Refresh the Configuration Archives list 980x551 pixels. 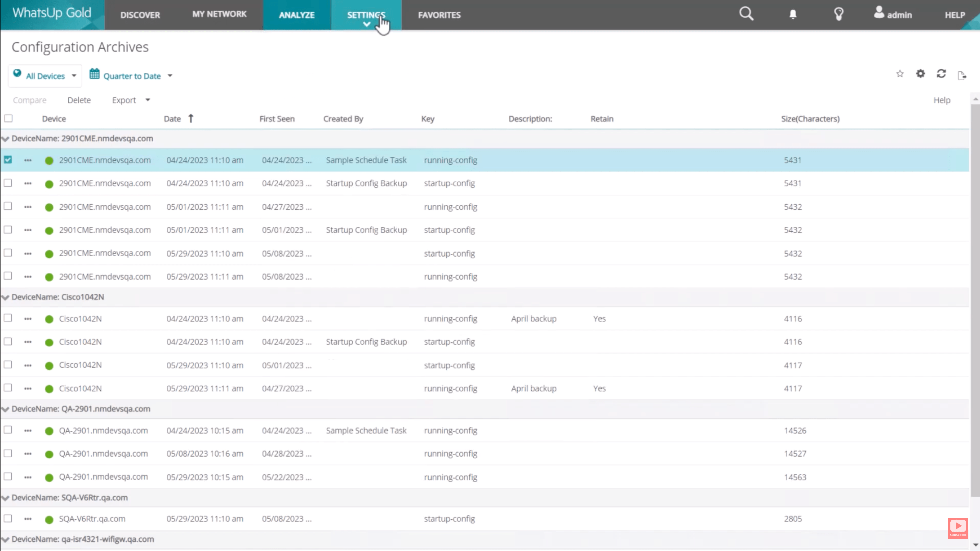tap(941, 74)
